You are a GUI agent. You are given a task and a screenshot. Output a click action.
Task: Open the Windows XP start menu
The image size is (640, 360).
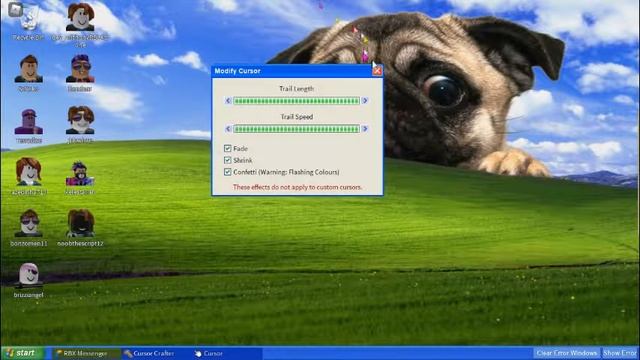[x=23, y=353]
